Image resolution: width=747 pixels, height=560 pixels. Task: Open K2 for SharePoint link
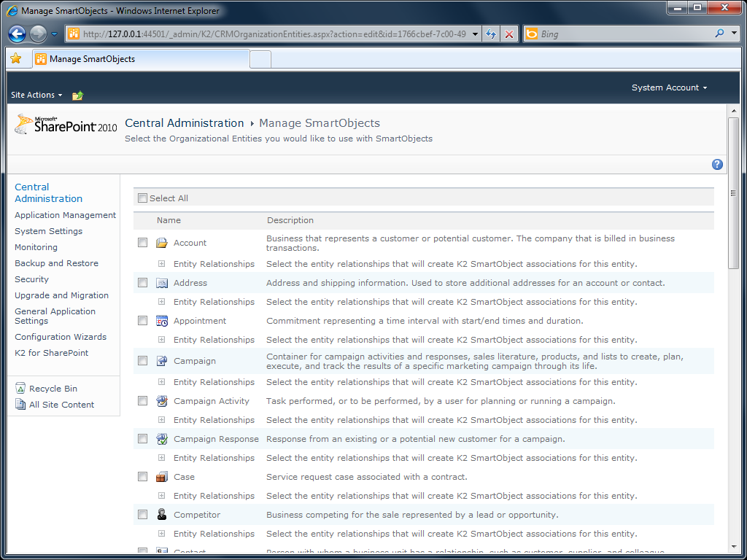[52, 353]
